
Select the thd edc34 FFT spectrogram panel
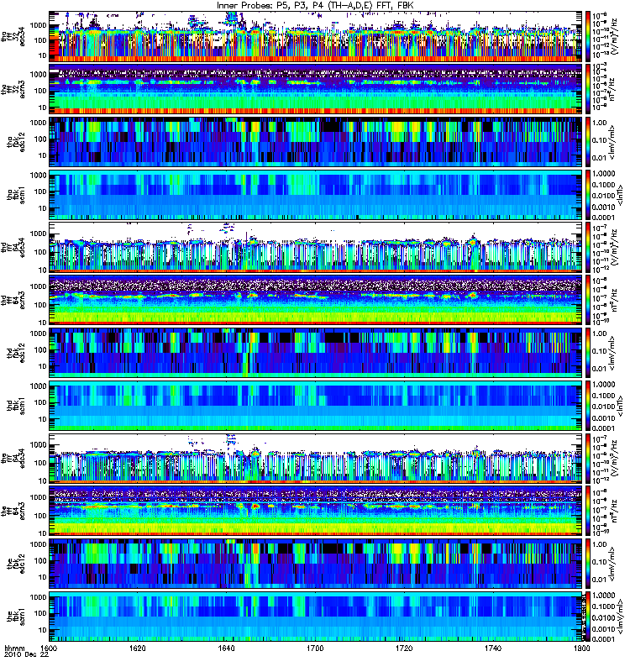(316, 248)
